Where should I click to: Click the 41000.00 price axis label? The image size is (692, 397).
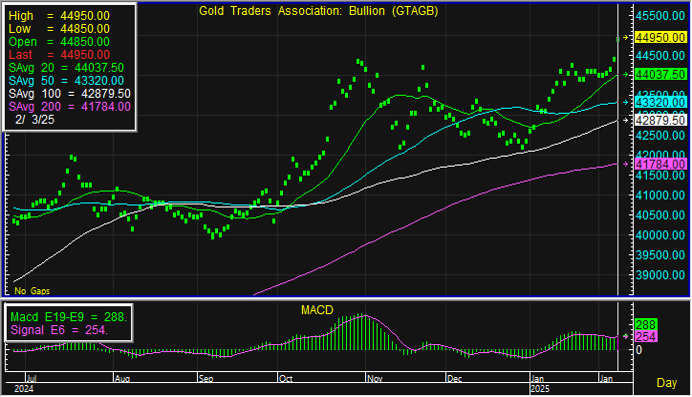(660, 195)
